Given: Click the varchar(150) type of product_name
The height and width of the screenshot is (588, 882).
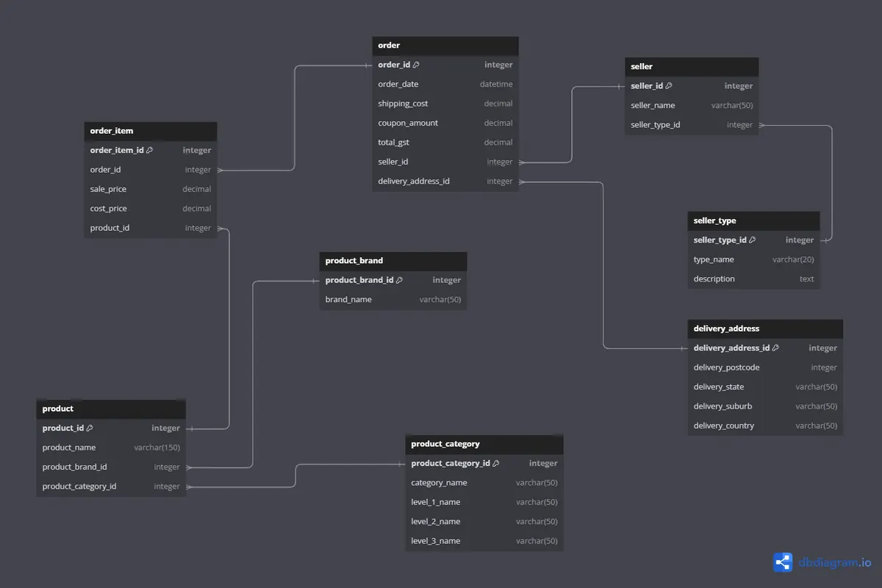Looking at the screenshot, I should (157, 448).
